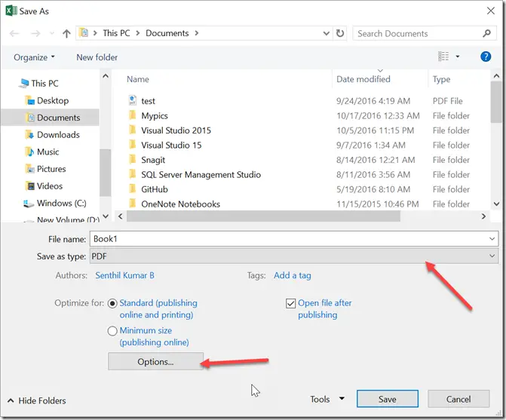Image resolution: width=506 pixels, height=420 pixels.
Task: Click Add a tag
Action: tap(293, 275)
